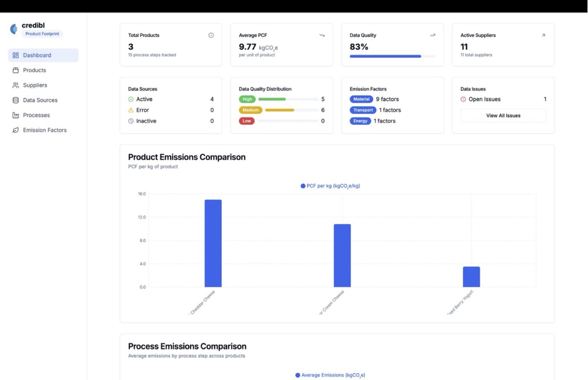Click the external-link arrow on Active Suppliers card
Image resolution: width=588 pixels, height=380 pixels.
pos(543,35)
